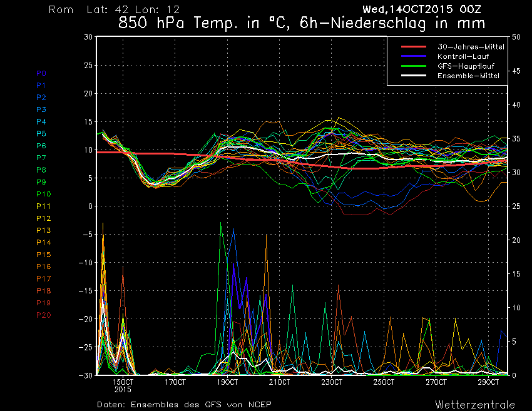Click the 27OCT x-axis label

pos(436,382)
